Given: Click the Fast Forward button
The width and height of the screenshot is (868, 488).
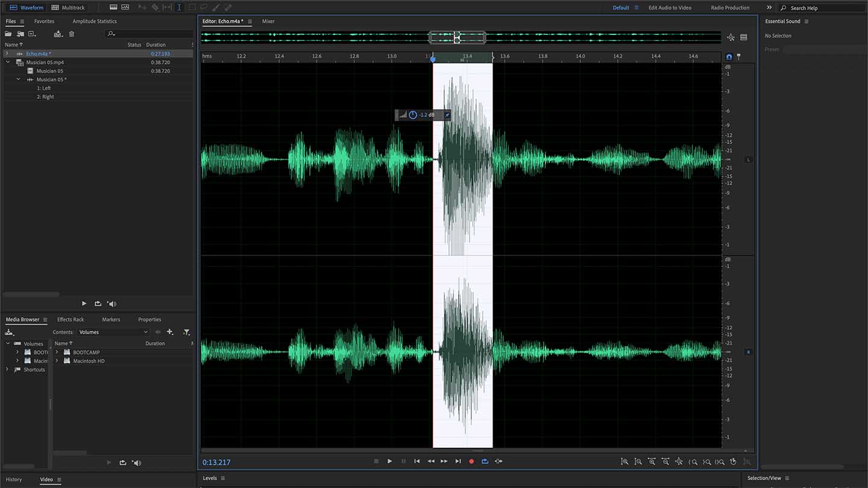Looking at the screenshot, I should 444,461.
